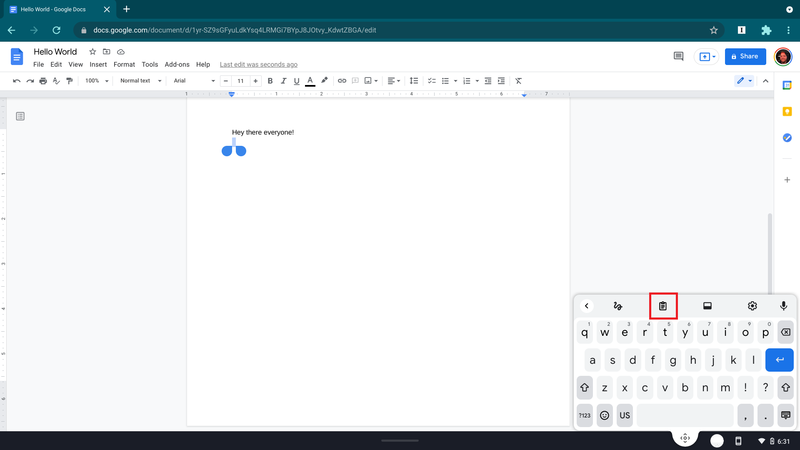
Task: Open the Add-ons menu
Action: (x=177, y=64)
